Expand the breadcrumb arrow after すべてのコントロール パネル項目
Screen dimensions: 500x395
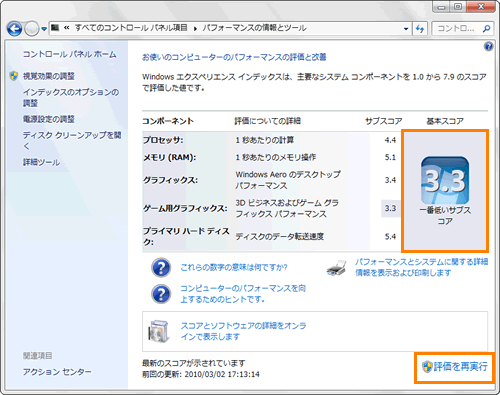(195, 29)
